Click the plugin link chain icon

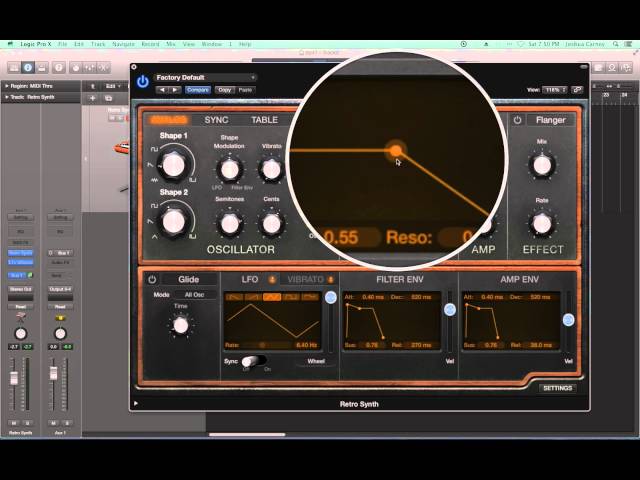point(577,89)
